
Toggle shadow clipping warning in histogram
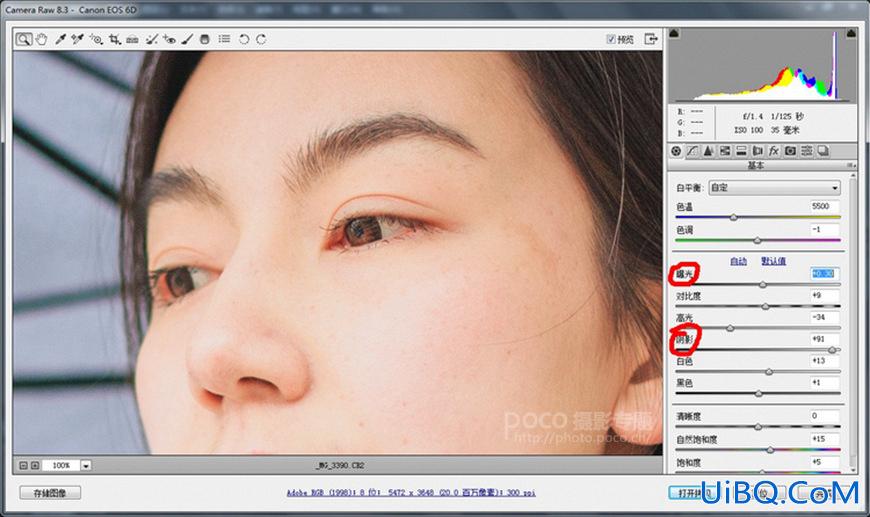pyautogui.click(x=674, y=33)
